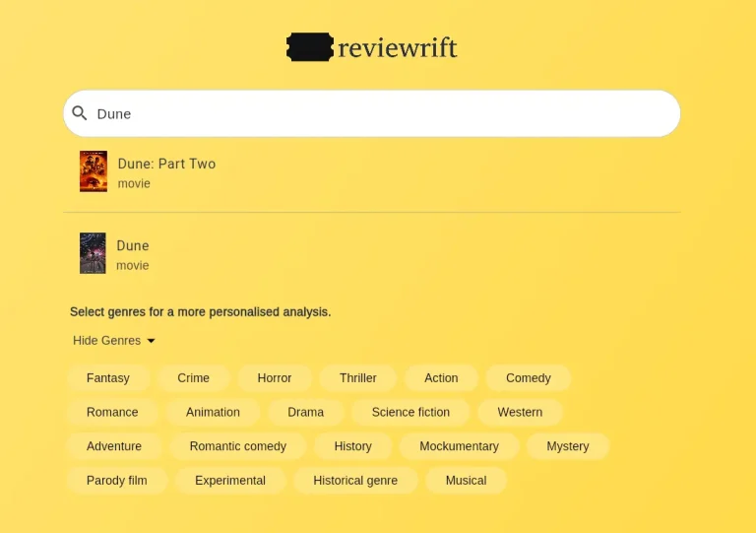Choose the Mystery genre chip
The image size is (756, 533).
[568, 446]
